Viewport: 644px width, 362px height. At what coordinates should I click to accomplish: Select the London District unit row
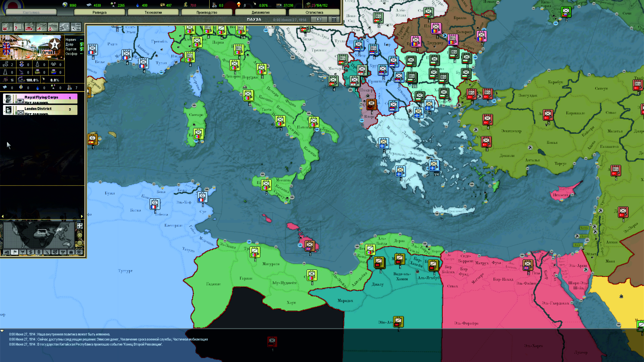click(40, 110)
